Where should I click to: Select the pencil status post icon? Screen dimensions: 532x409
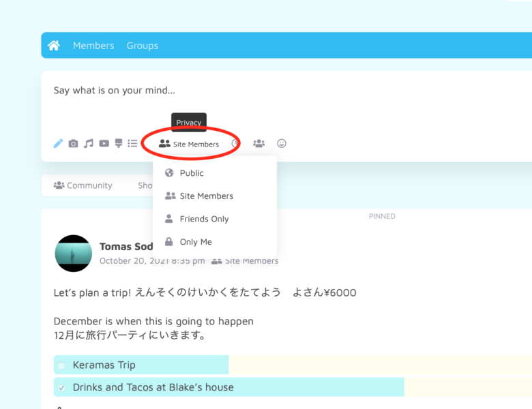point(58,144)
